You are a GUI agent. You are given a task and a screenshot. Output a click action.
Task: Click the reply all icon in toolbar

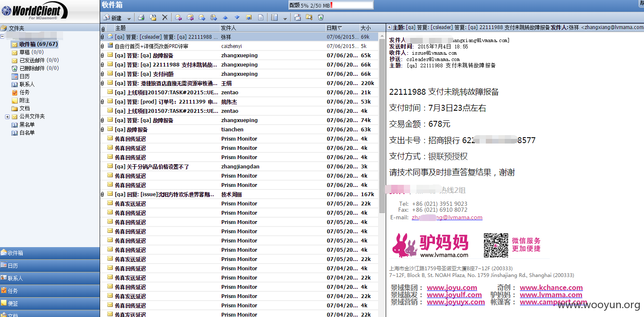190,18
